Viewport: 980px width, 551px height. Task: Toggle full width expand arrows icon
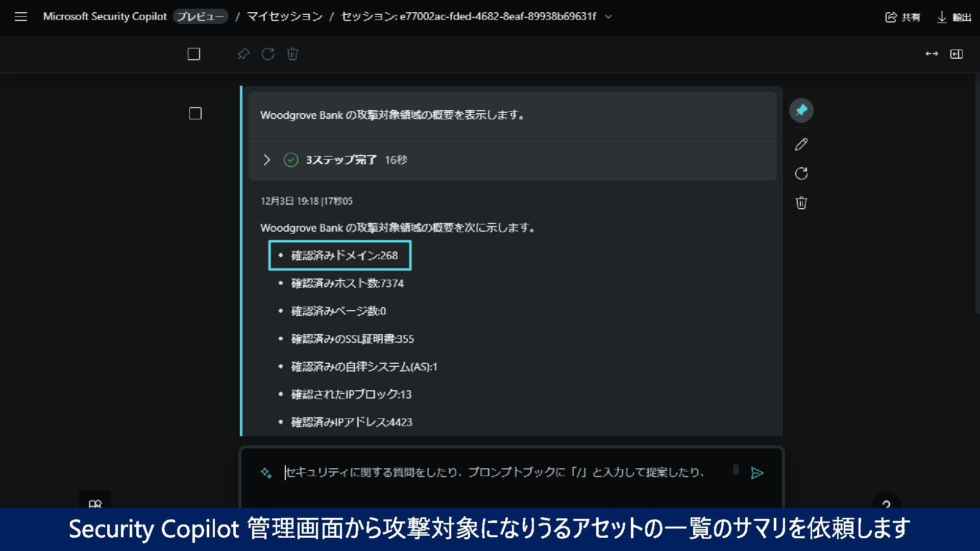coord(932,54)
